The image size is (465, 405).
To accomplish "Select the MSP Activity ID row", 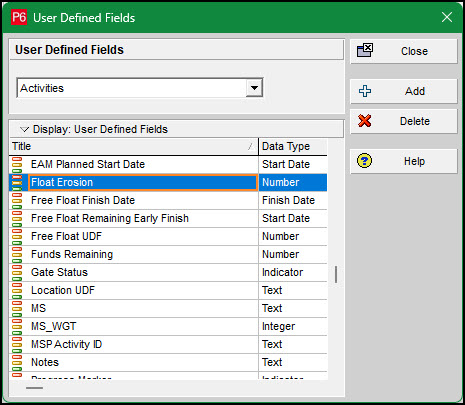I will click(168, 344).
